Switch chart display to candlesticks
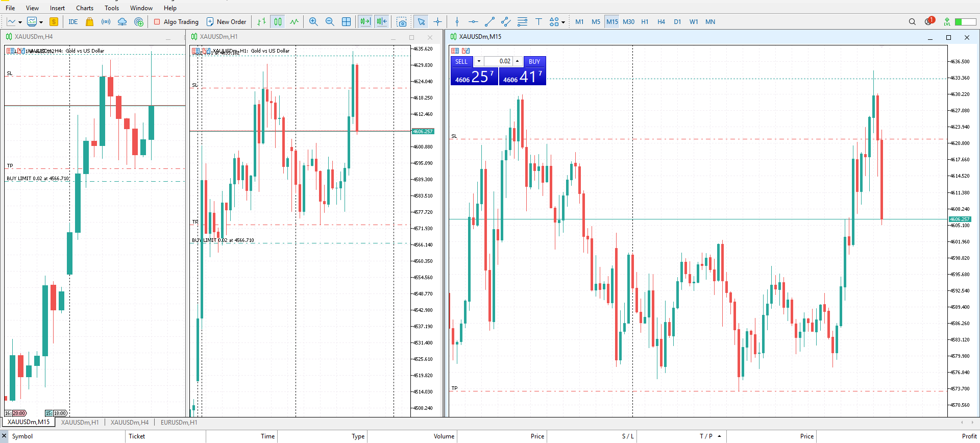Viewport: 980px width, 443px height. [278, 21]
